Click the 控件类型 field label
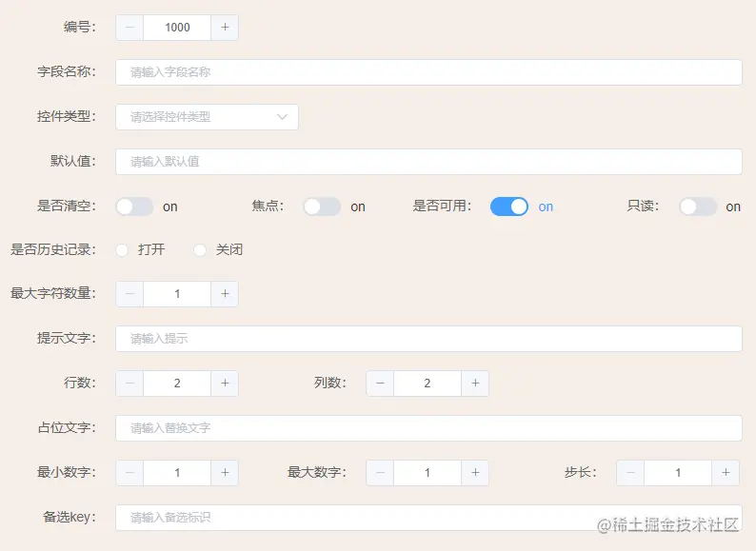The width and height of the screenshot is (756, 551). [x=67, y=117]
